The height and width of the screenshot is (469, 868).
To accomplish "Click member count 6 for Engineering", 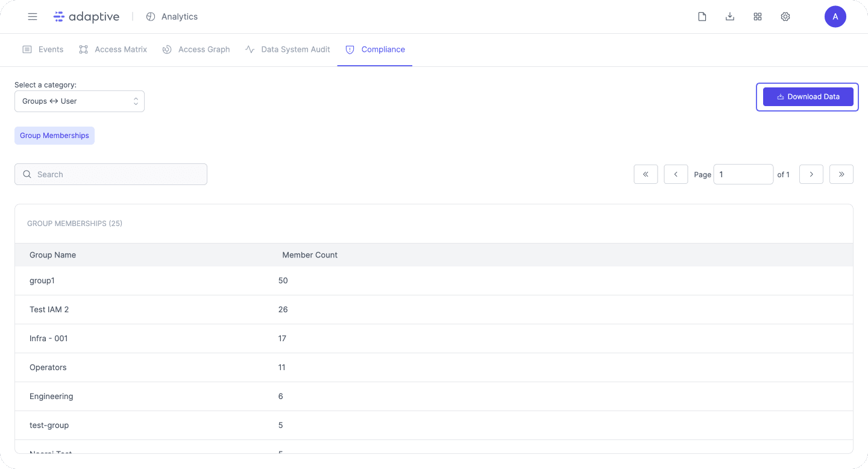I will coord(281,397).
